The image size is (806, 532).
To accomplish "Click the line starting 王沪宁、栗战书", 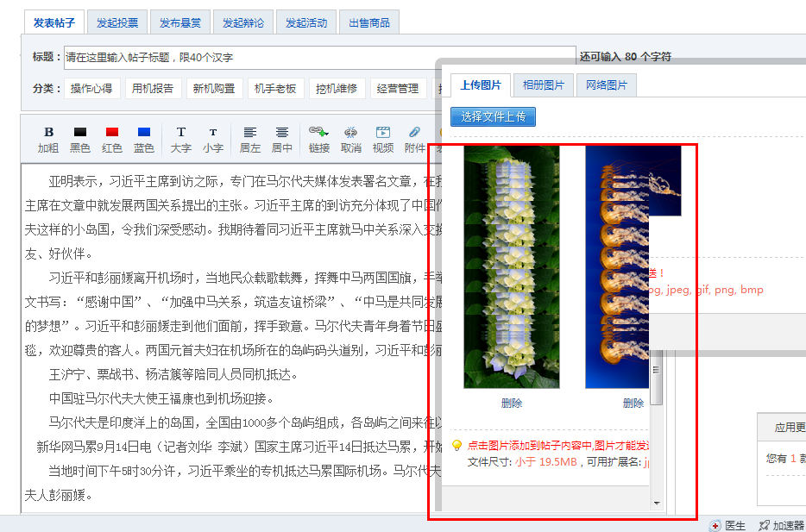I will (173, 374).
